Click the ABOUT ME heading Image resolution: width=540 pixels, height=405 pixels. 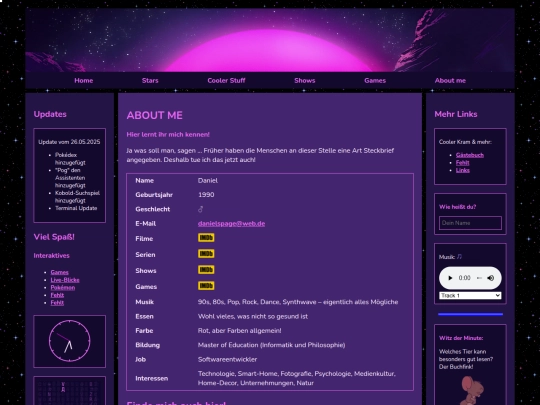155,115
